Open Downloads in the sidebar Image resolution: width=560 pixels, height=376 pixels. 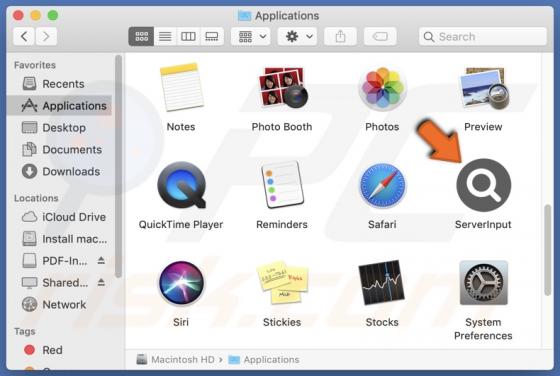coord(60,171)
